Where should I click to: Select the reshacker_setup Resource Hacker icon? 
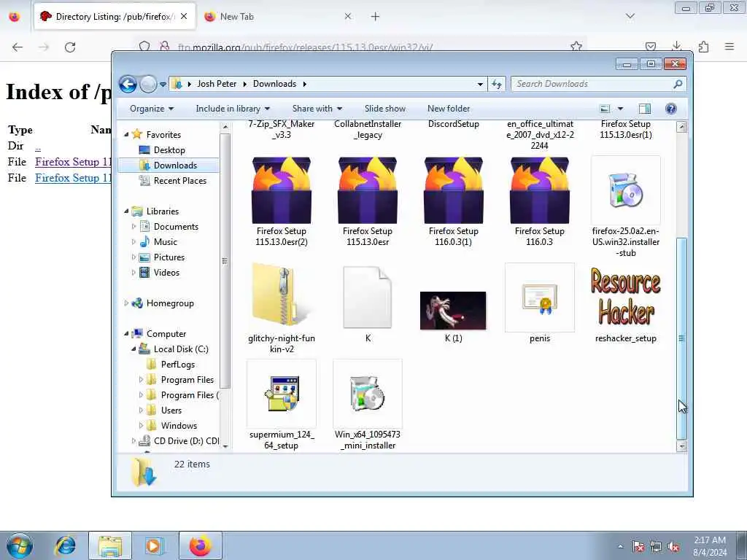pyautogui.click(x=625, y=296)
